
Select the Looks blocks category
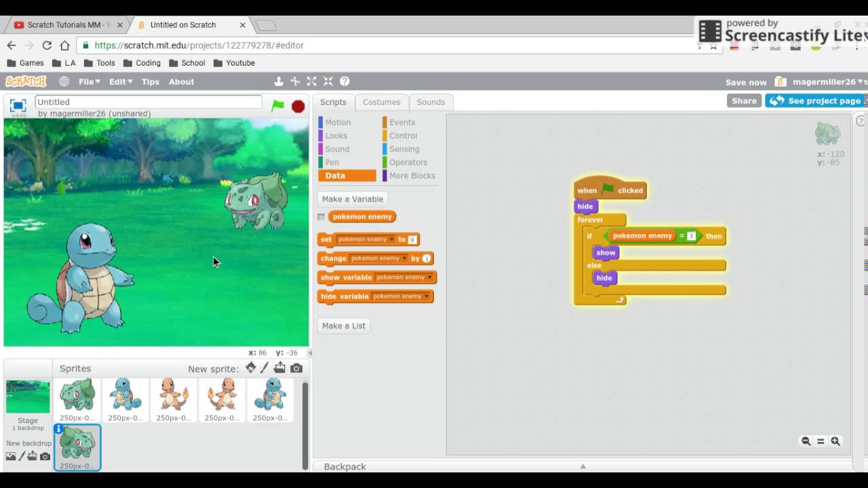[336, 136]
